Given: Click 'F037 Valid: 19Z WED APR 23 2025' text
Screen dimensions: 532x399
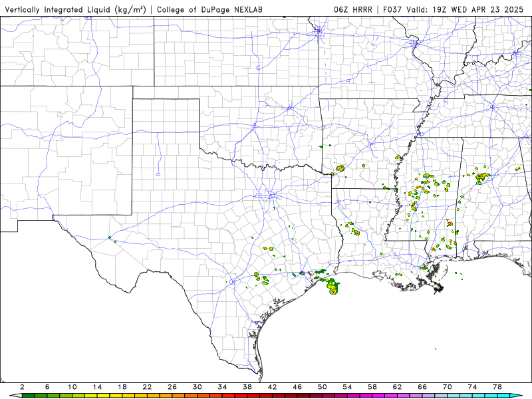Looking at the screenshot, I should coord(454,9).
